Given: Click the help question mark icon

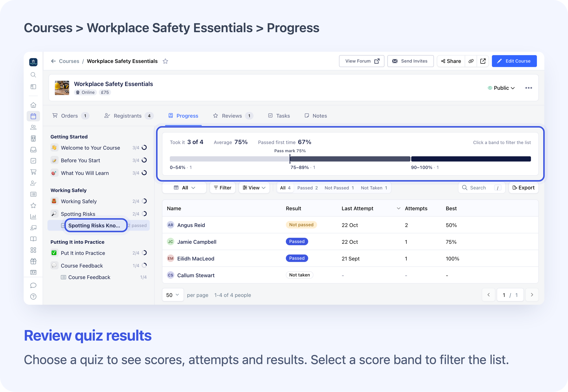Looking at the screenshot, I should (33, 296).
